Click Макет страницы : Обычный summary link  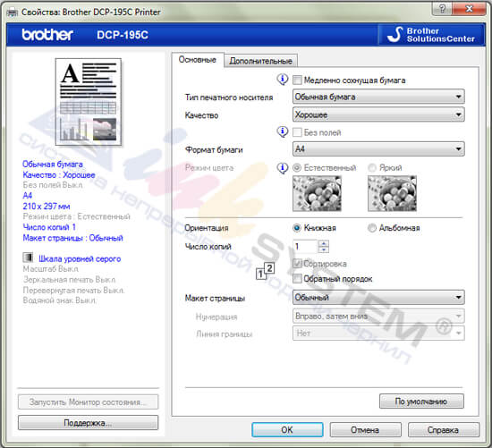[x=72, y=238]
